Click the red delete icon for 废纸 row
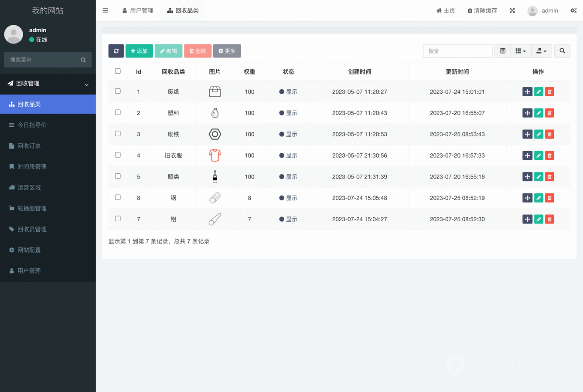This screenshot has width=583, height=392. [549, 92]
